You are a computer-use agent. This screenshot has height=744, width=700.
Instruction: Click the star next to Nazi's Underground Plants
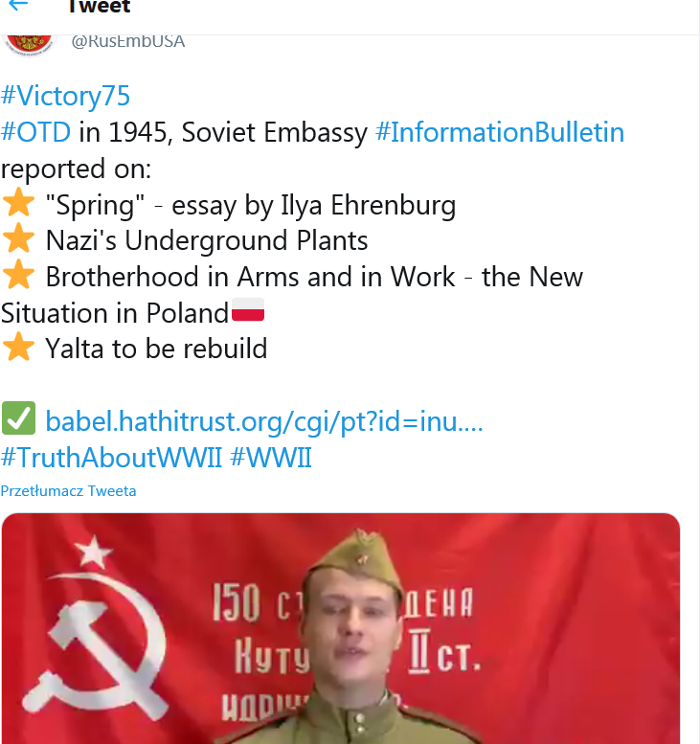click(x=18, y=239)
